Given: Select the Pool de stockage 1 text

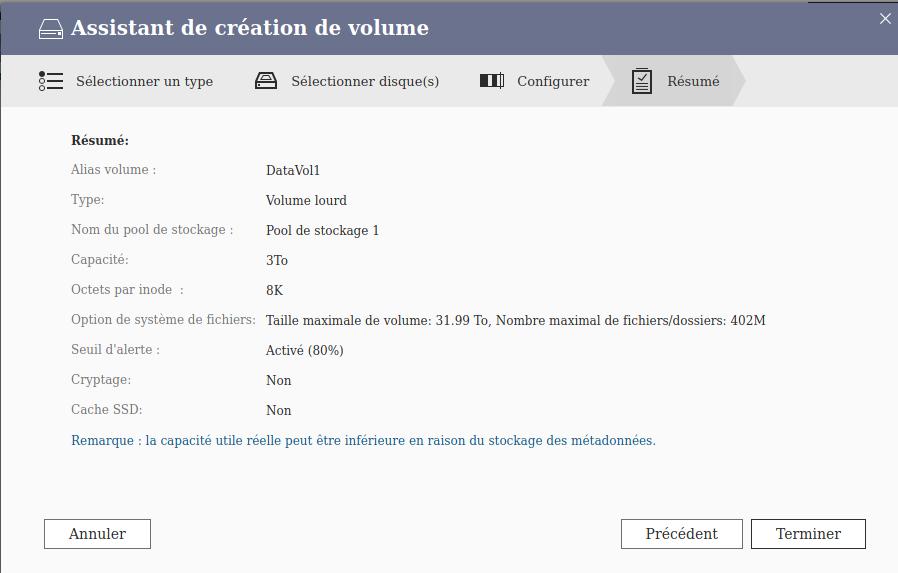Looking at the screenshot, I should tap(322, 231).
